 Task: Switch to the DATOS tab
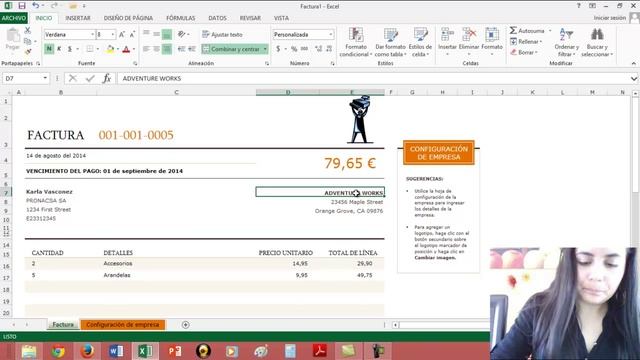217,18
